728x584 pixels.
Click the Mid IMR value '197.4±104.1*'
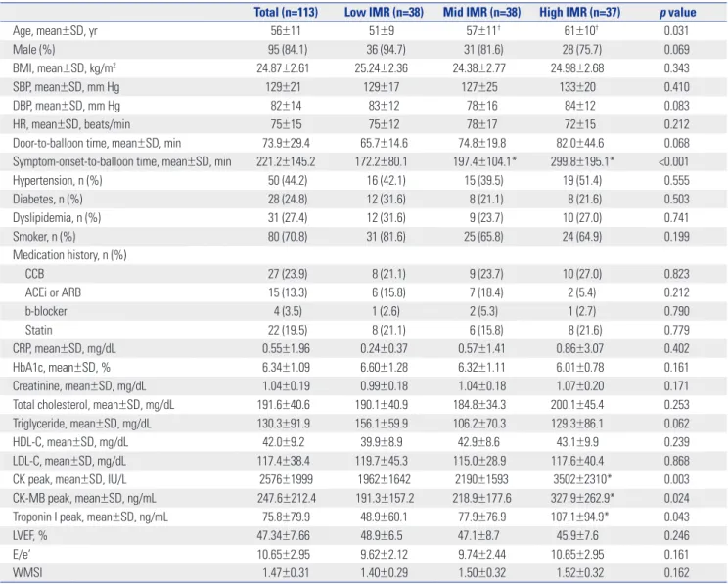(484, 161)
